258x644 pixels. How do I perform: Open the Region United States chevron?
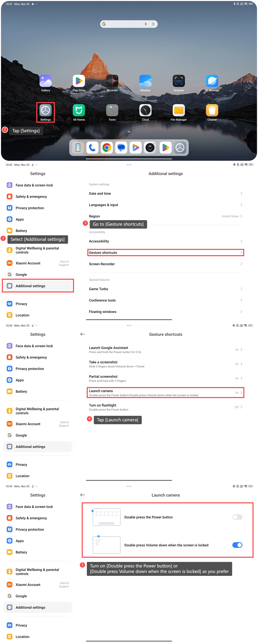[241, 216]
